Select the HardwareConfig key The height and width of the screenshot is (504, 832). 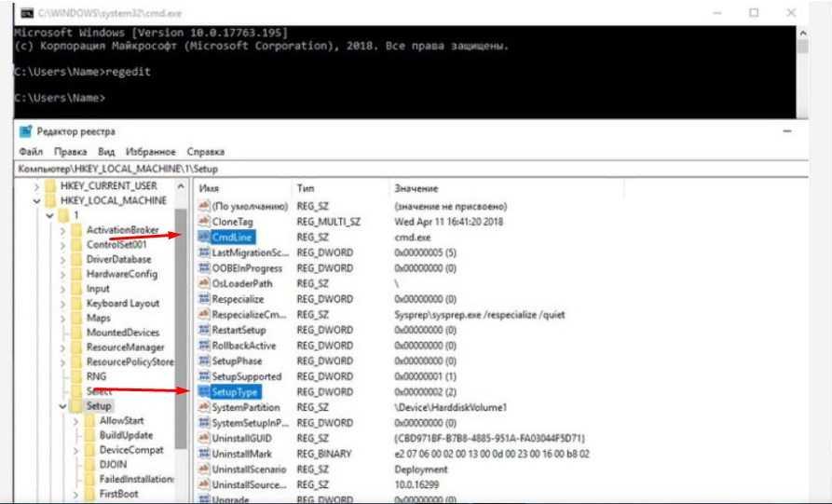point(122,274)
